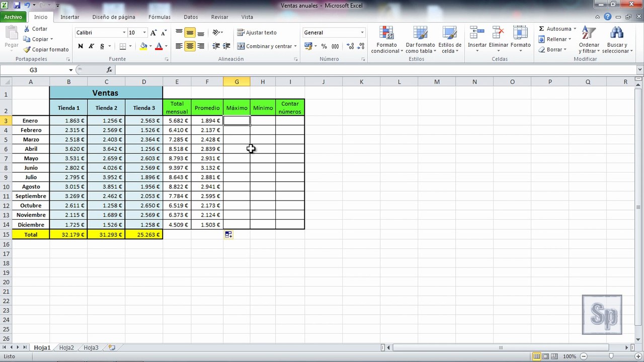Image resolution: width=644 pixels, height=362 pixels.
Task: Click the zoom slider handle
Action: point(611,356)
